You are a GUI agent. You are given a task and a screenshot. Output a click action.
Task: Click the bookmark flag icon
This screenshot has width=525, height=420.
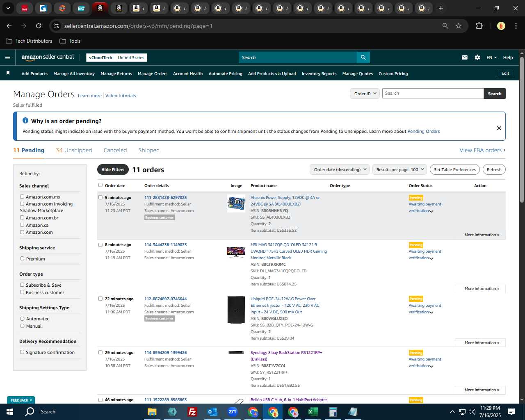[x=8, y=73]
